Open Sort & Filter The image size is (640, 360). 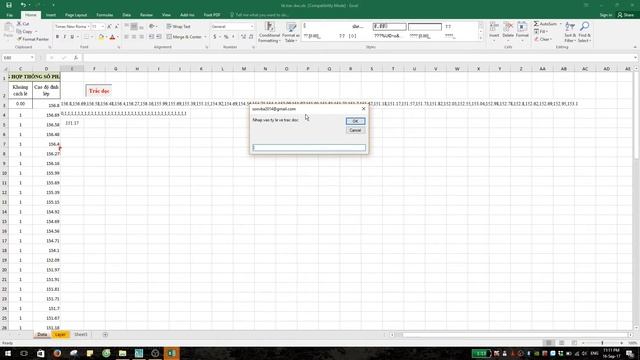click(x=569, y=32)
